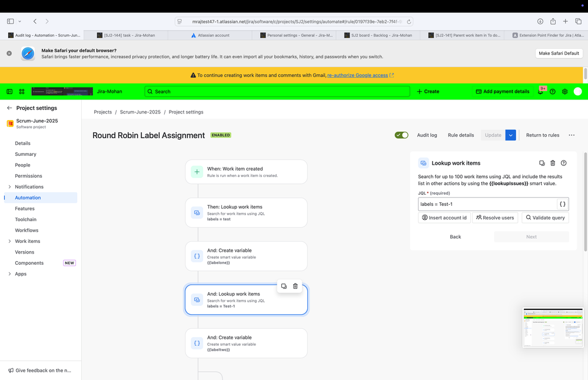Expand the Work items section
The image size is (588, 380).
(9, 241)
